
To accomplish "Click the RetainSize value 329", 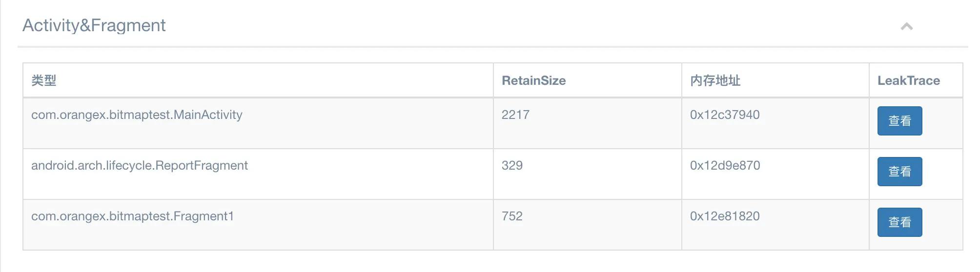I will (512, 166).
